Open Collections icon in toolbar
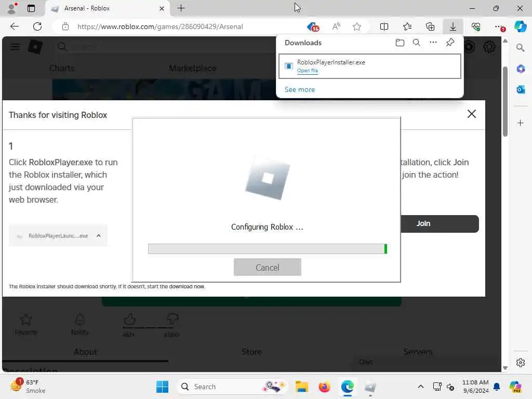 pos(430,26)
